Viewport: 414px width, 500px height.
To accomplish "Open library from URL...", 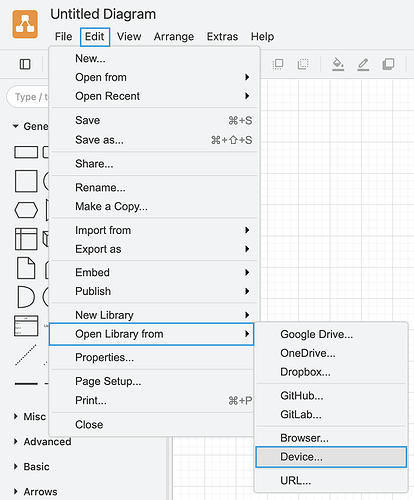I will (x=331, y=481).
